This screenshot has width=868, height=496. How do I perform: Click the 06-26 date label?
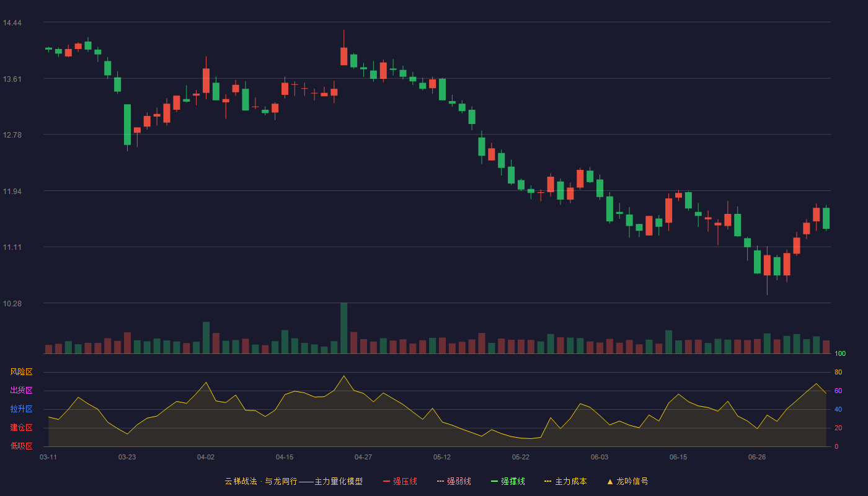click(x=757, y=457)
